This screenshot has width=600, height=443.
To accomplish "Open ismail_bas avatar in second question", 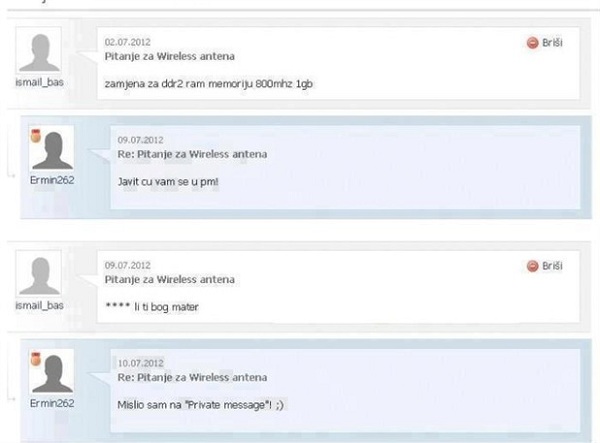I will pos(39,274).
